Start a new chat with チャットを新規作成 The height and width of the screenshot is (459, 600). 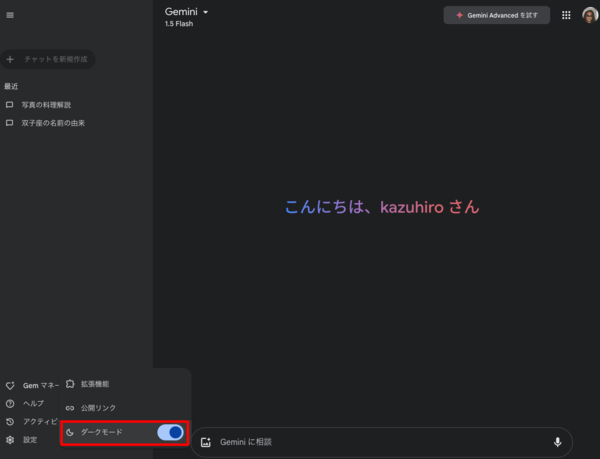[48, 59]
